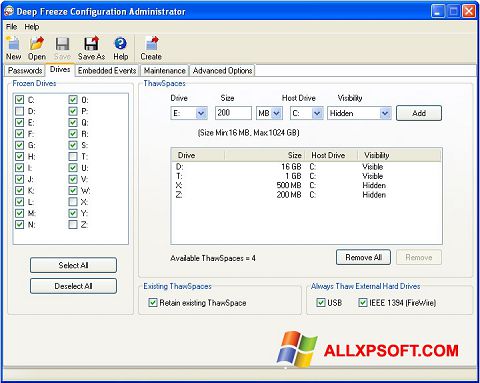Screen dimensions: 480x383
Task: Toggle IEEE 1394 (FireWire) checkbox
Action: click(x=363, y=302)
